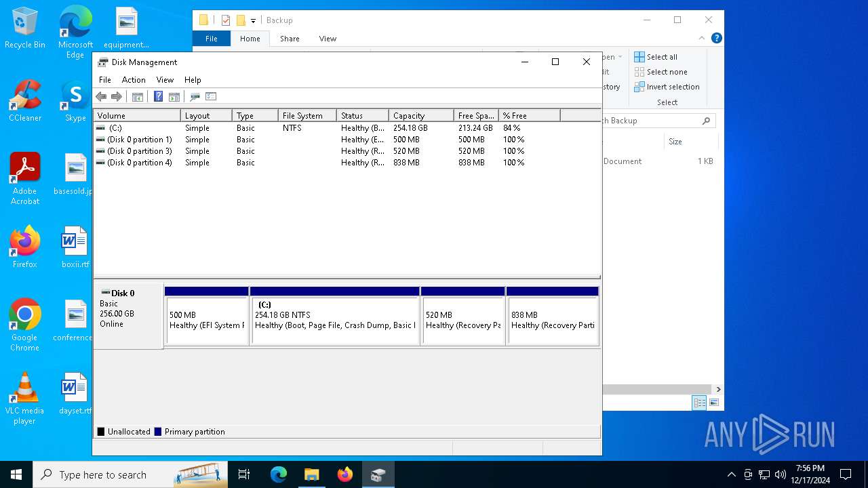Open VLC media player desktop shortcut
This screenshot has width=868, height=488.
[x=25, y=399]
